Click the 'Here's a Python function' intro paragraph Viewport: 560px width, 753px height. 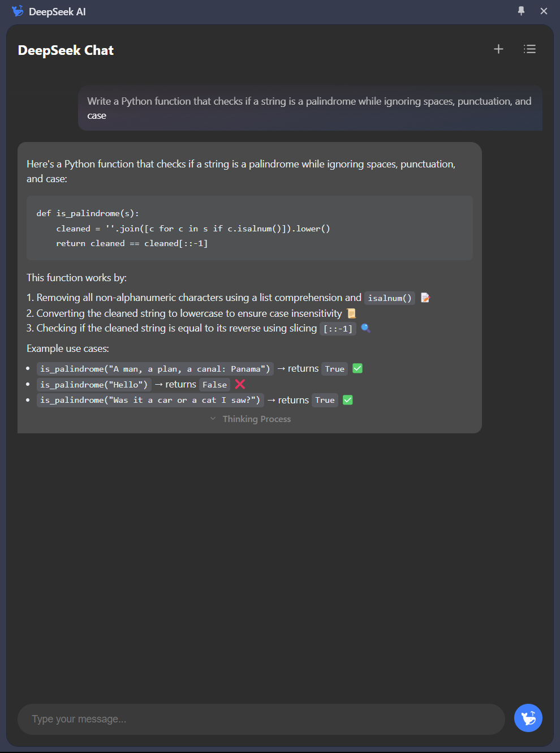point(241,171)
